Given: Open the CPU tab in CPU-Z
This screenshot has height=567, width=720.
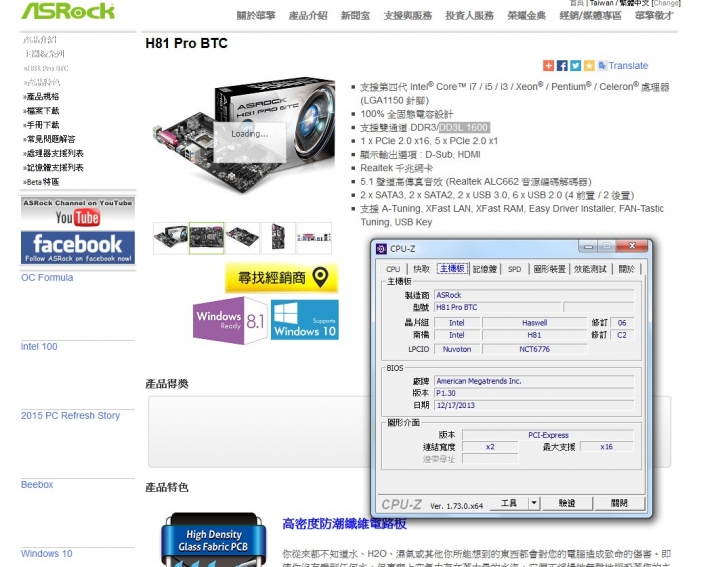Looking at the screenshot, I should (x=393, y=269).
